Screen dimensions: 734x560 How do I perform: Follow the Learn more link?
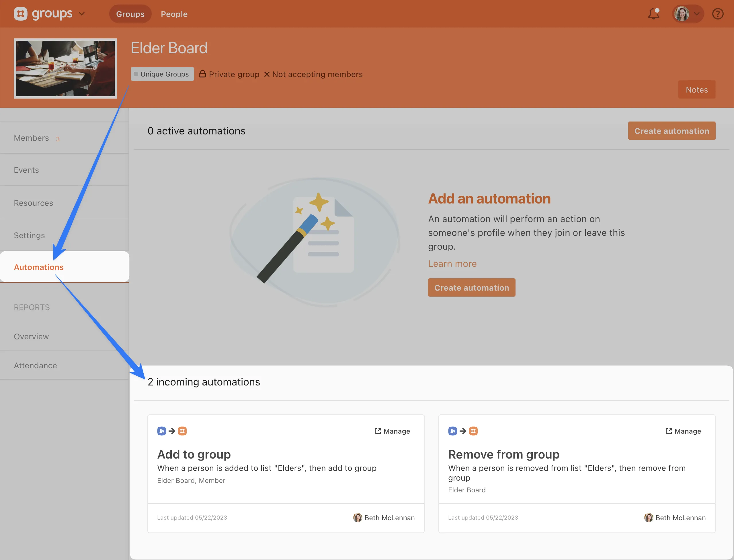coord(452,264)
